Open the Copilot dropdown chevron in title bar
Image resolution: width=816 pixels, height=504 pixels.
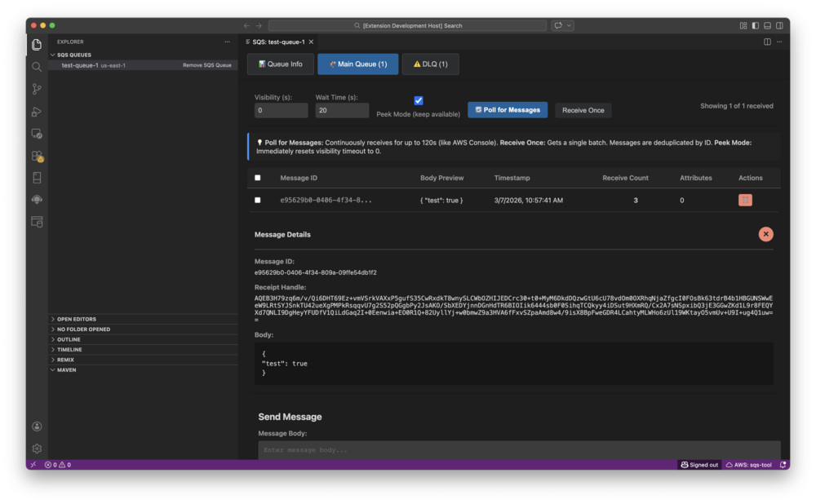[570, 25]
